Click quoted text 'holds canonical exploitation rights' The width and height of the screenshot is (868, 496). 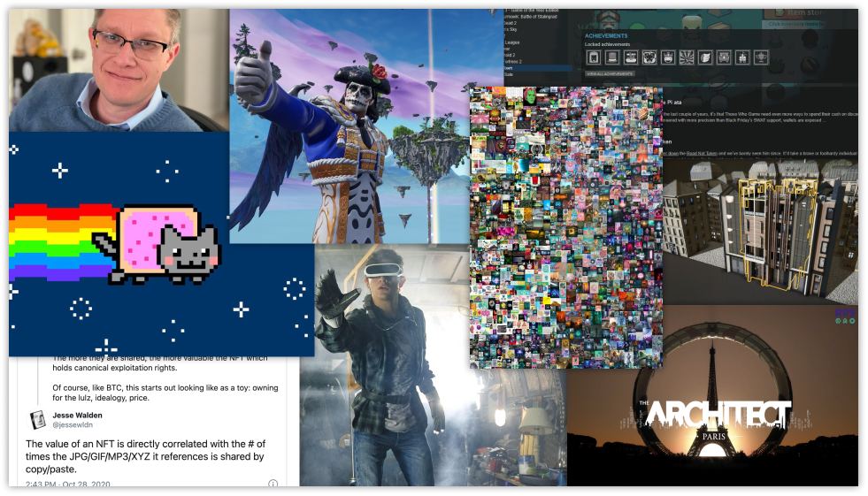[115, 368]
